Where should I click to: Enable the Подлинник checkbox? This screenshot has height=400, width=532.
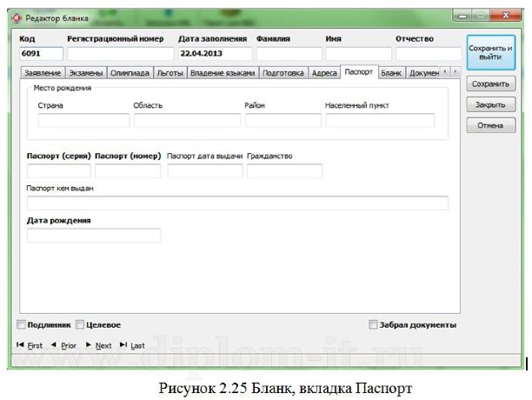(x=21, y=324)
